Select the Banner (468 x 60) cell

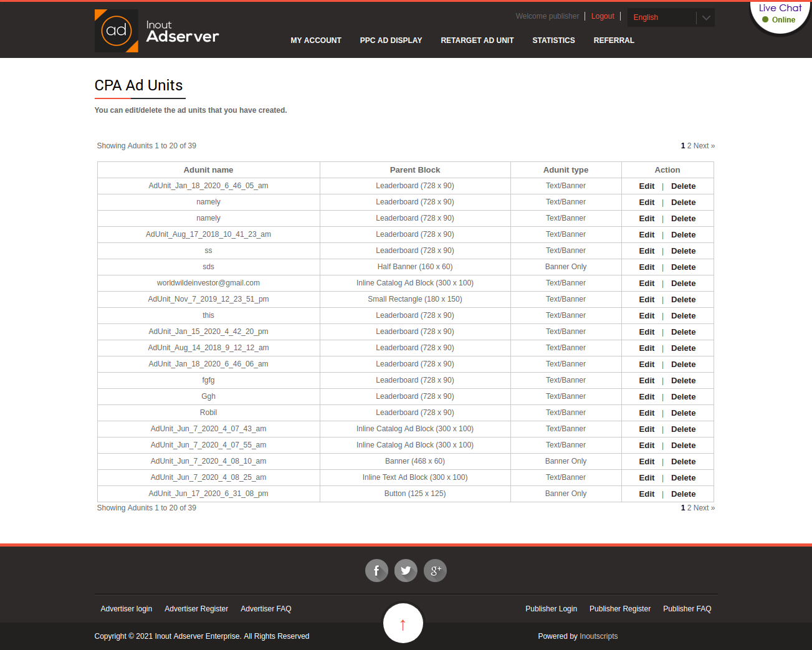click(x=415, y=461)
